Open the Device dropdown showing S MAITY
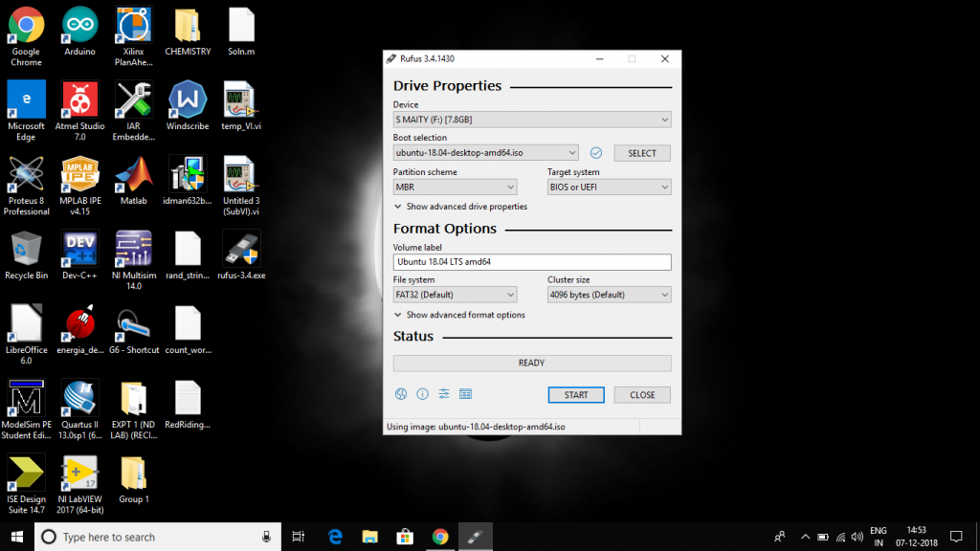Viewport: 980px width, 551px height. click(531, 120)
